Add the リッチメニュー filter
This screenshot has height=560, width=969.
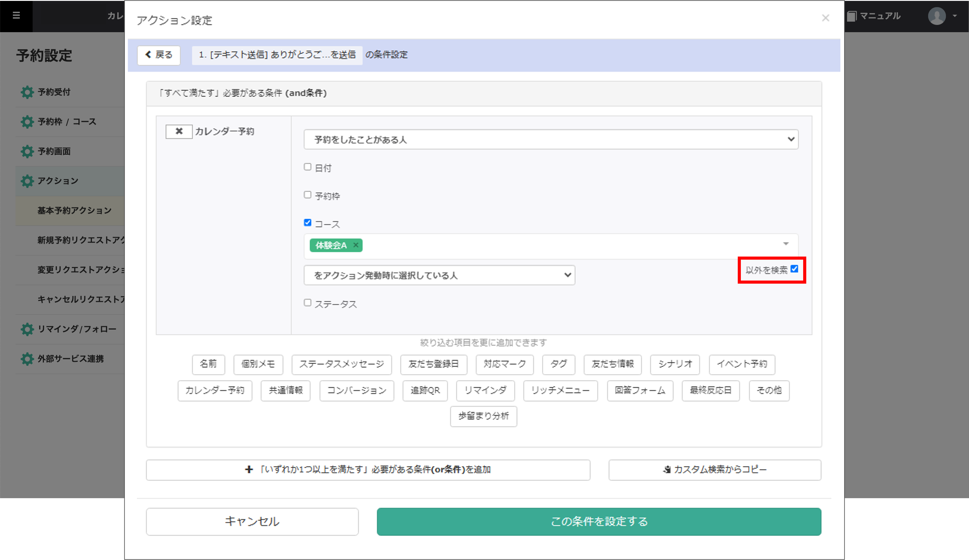560,391
